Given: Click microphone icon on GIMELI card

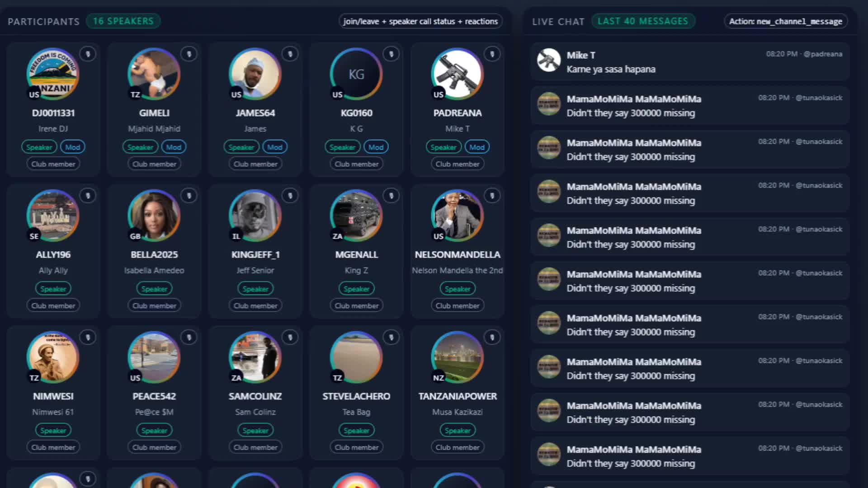Looking at the screenshot, I should 189,54.
